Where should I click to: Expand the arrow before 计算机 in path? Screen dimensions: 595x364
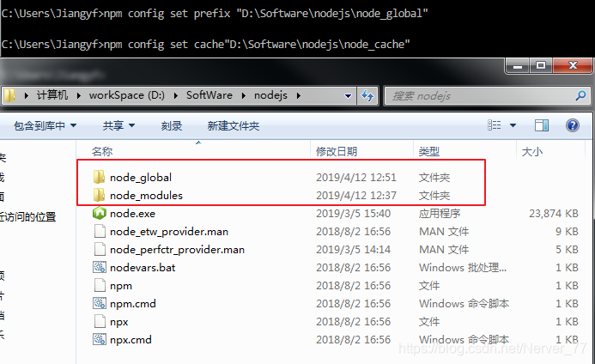[26, 95]
